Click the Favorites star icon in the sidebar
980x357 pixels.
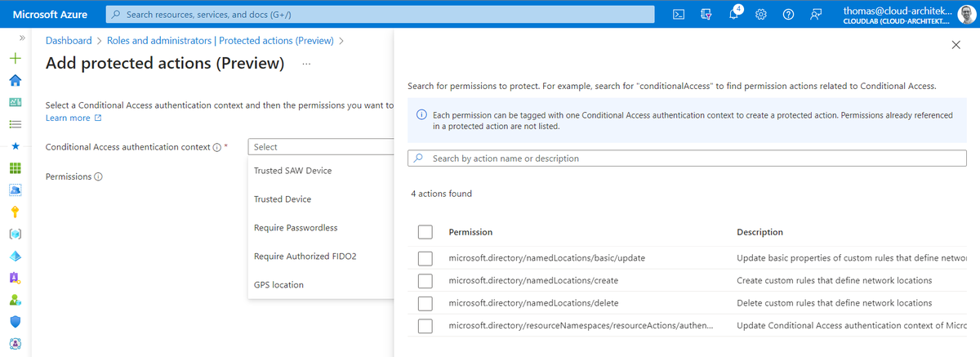tap(15, 147)
